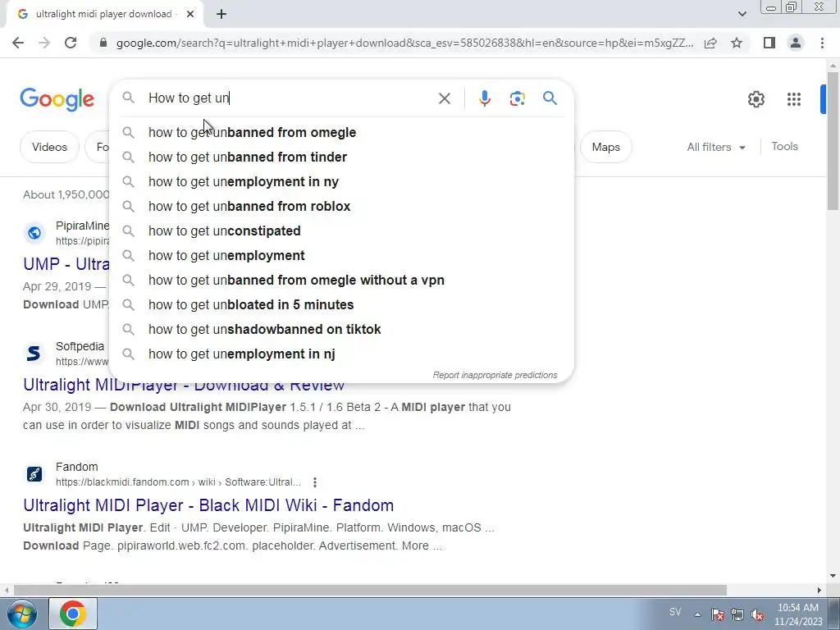Image resolution: width=840 pixels, height=630 pixels.
Task: Close the ultralight midi player tab
Action: [190, 14]
